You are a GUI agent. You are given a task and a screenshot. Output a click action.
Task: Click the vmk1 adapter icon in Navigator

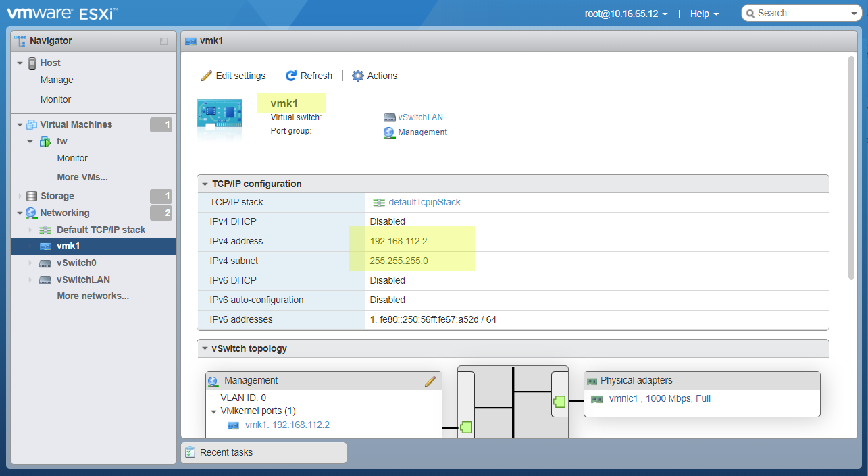tap(45, 246)
